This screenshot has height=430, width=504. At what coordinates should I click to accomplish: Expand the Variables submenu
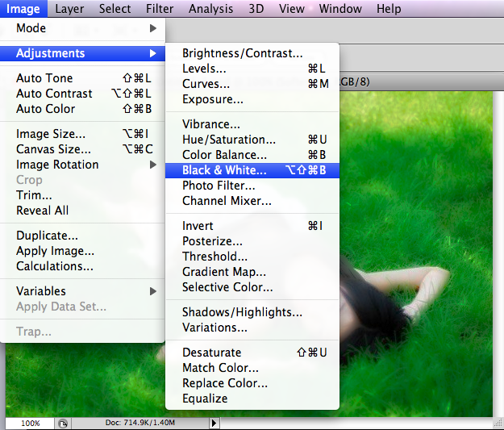[x=82, y=291]
